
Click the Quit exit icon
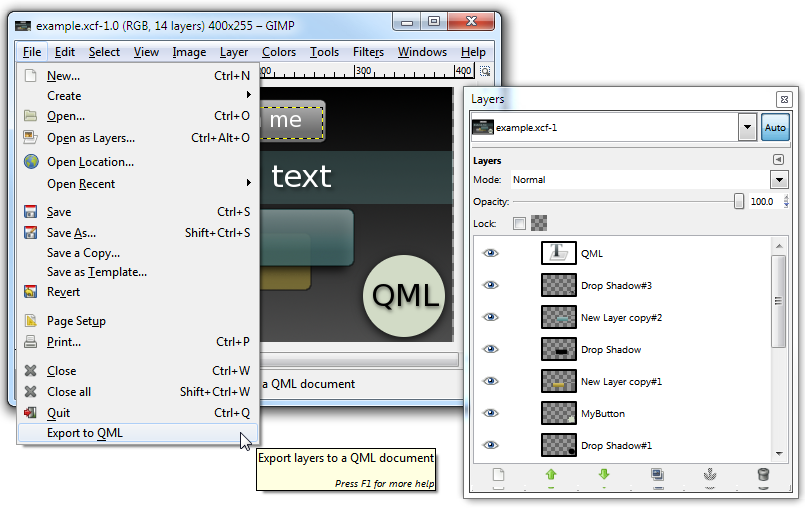31,412
